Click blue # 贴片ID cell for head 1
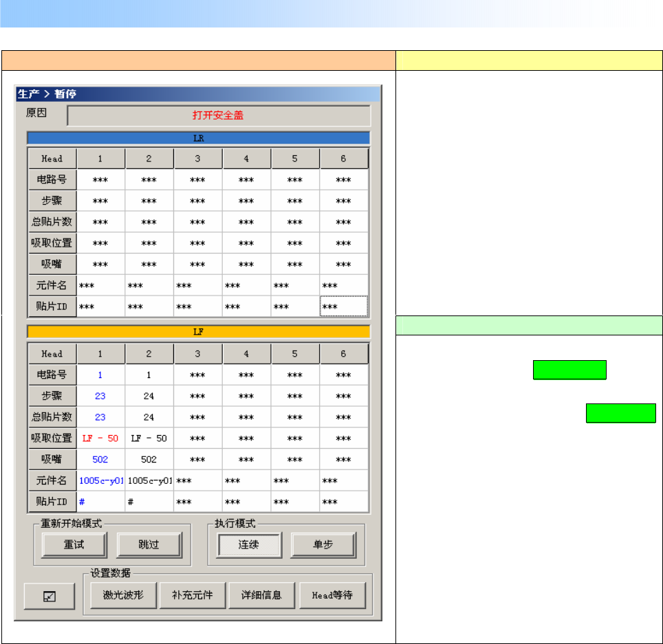 100,502
